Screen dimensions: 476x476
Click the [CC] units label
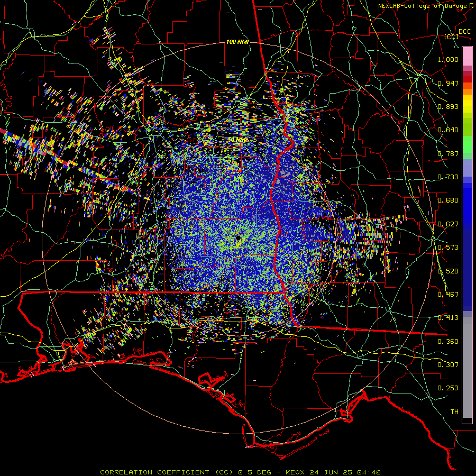pyautogui.click(x=451, y=36)
